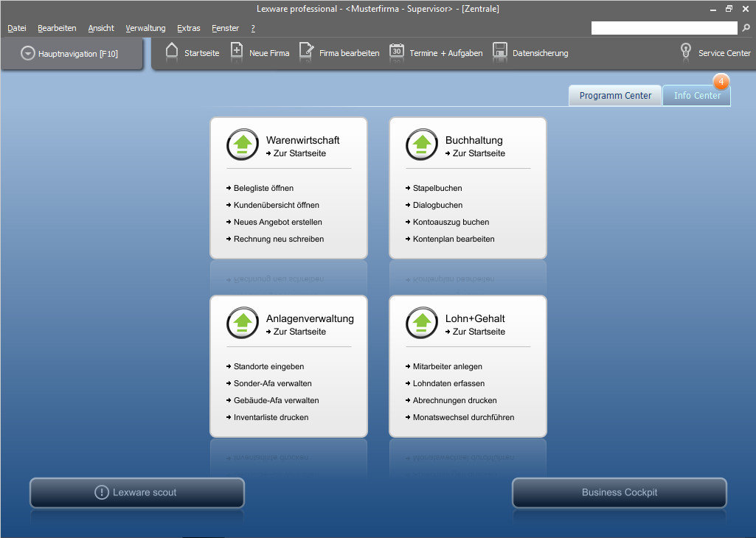Image resolution: width=756 pixels, height=538 pixels.
Task: Open Stapelbuchen from the Buchhaltung card
Action: click(x=437, y=188)
